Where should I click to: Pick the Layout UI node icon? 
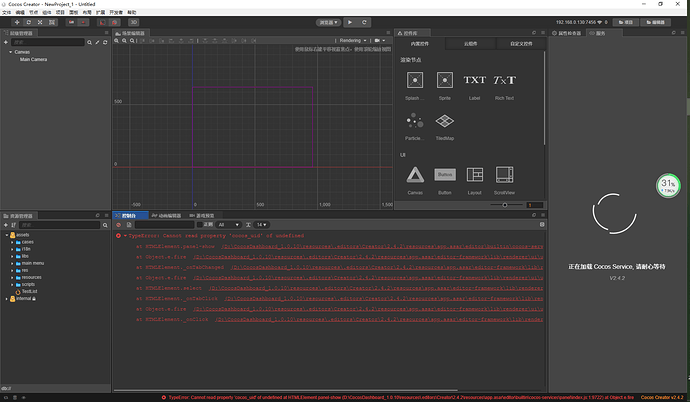tap(474, 175)
